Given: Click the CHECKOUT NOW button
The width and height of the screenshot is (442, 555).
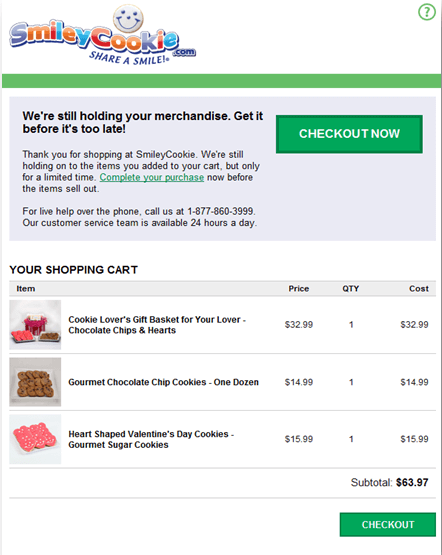Looking at the screenshot, I should (x=349, y=134).
